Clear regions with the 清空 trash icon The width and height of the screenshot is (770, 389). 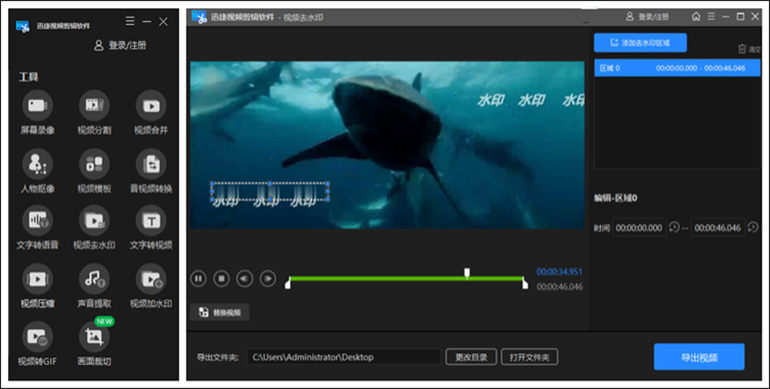tap(748, 49)
